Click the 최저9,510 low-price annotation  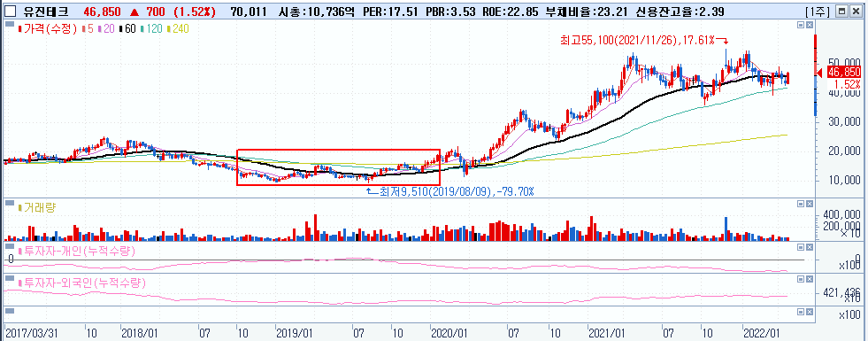(x=450, y=191)
